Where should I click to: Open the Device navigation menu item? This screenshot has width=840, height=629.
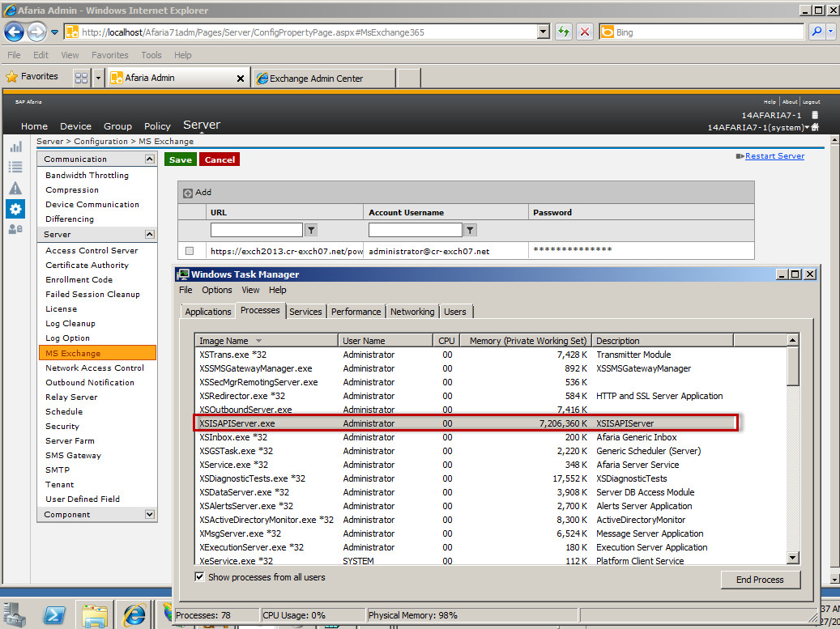(75, 126)
